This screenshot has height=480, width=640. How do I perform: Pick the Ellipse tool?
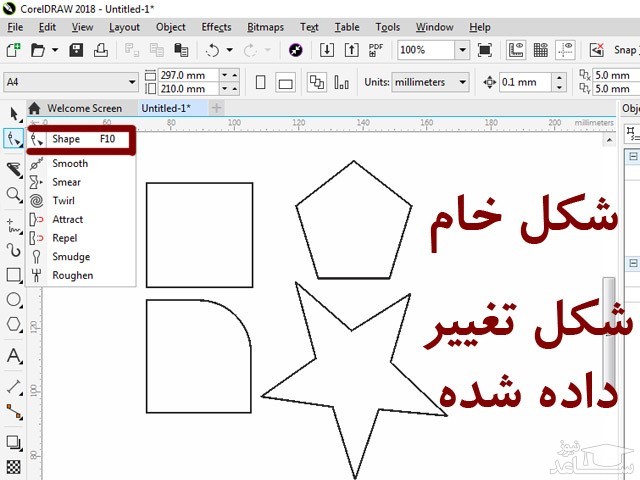tap(14, 299)
